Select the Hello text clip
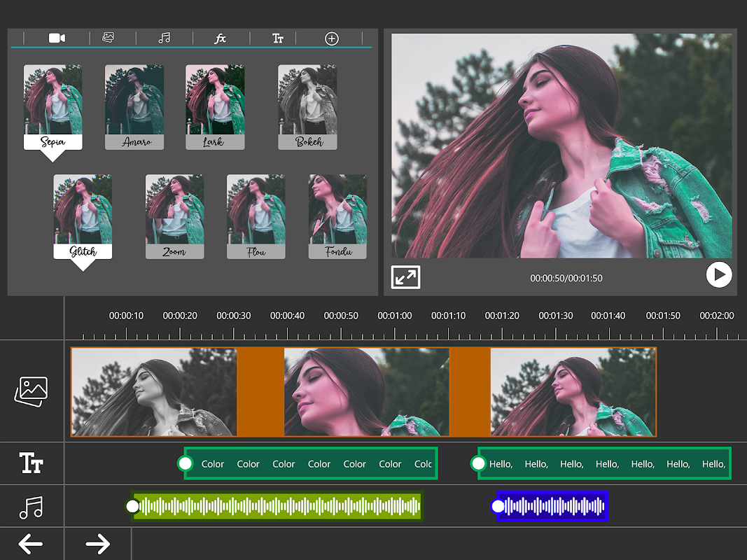747x560 pixels. point(606,463)
